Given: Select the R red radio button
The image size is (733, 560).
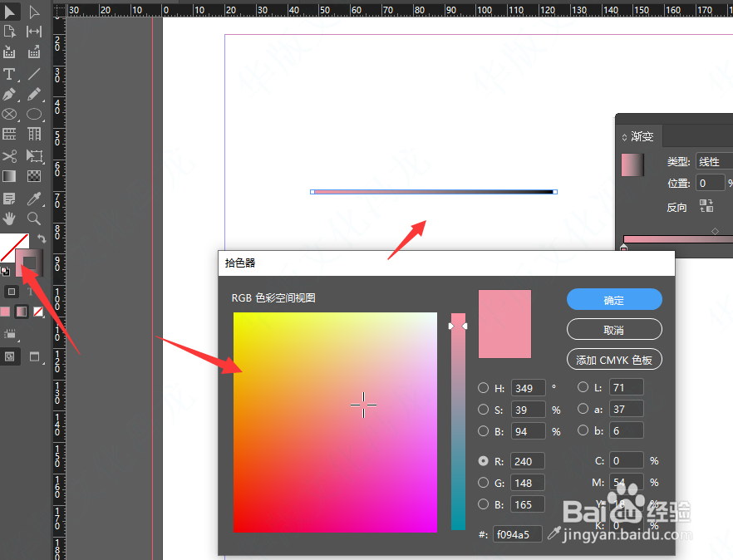Looking at the screenshot, I should [x=484, y=461].
